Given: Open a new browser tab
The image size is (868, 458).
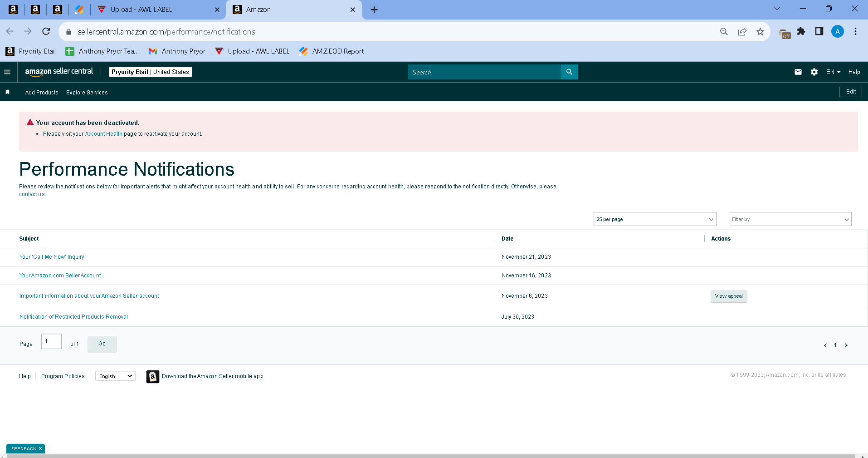Looking at the screenshot, I should click(374, 10).
